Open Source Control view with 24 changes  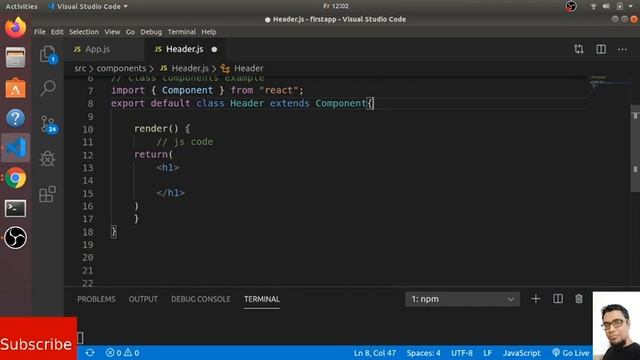click(49, 124)
